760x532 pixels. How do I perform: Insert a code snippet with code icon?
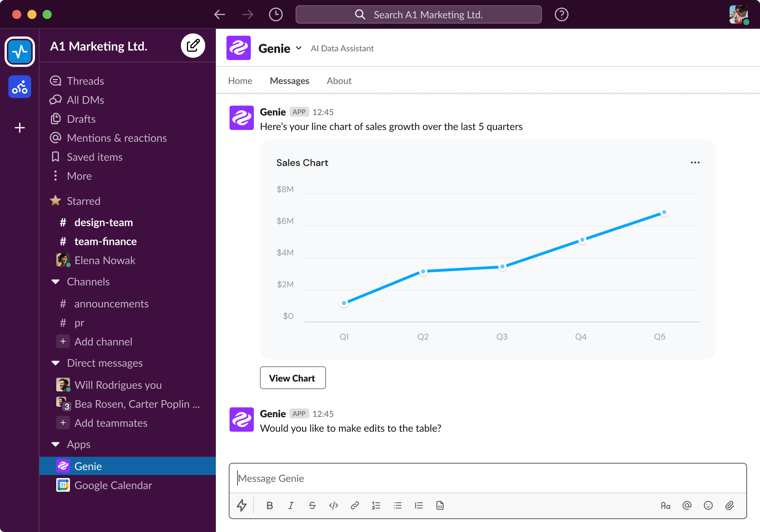(x=334, y=505)
